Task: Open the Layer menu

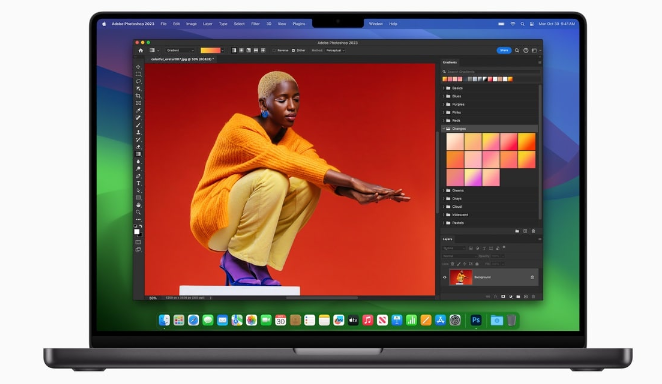Action: coord(207,24)
